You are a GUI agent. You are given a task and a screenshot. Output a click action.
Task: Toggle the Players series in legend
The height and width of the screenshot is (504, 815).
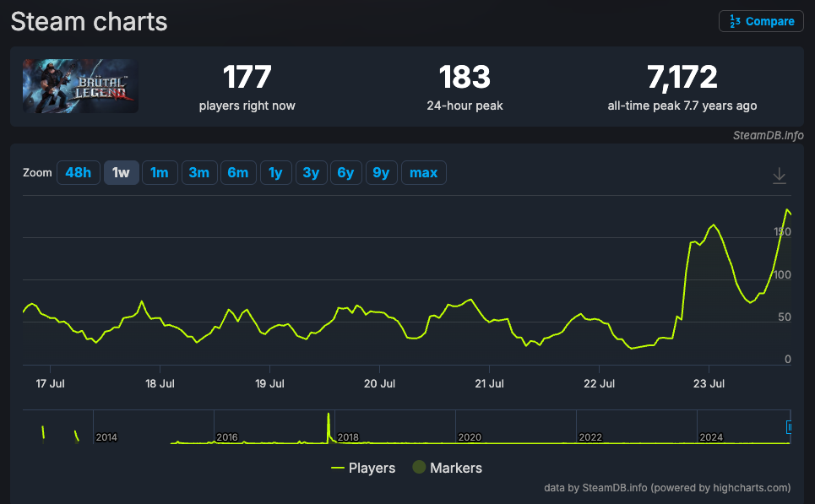pyautogui.click(x=363, y=469)
